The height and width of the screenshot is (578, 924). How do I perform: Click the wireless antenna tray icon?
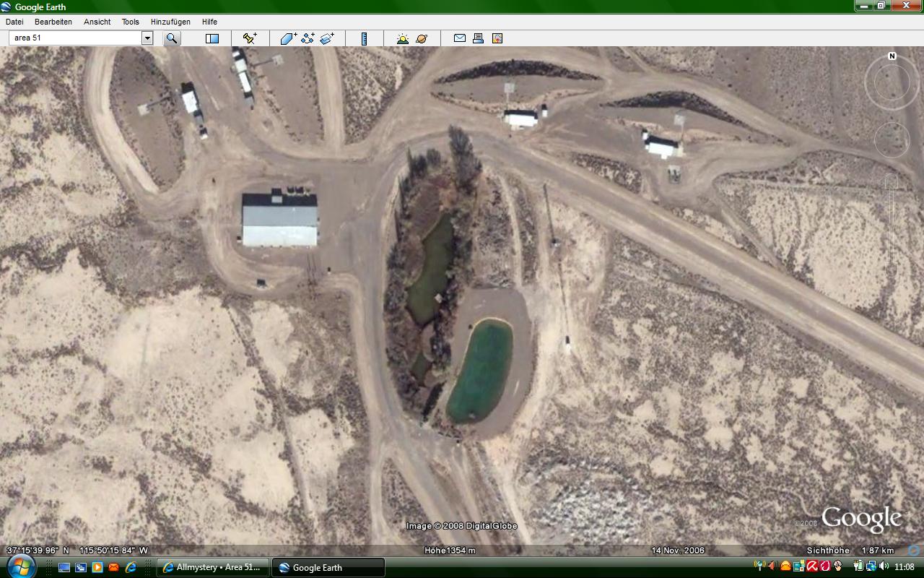(x=759, y=566)
